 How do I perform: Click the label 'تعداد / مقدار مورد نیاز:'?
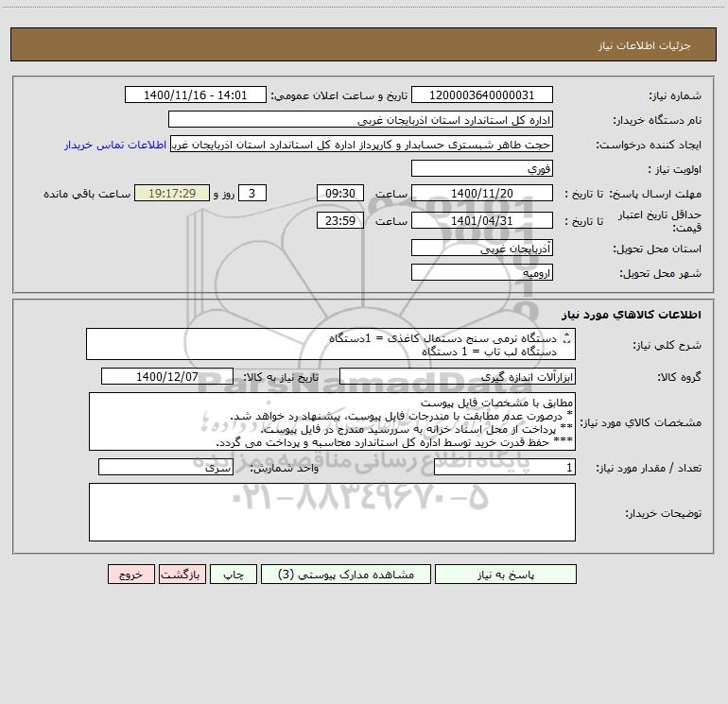649,469
